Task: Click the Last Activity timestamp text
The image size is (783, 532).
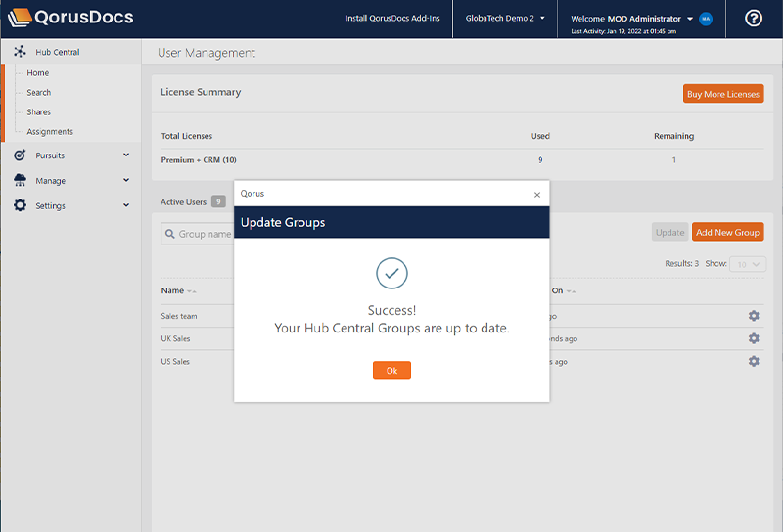Action: 623,31
